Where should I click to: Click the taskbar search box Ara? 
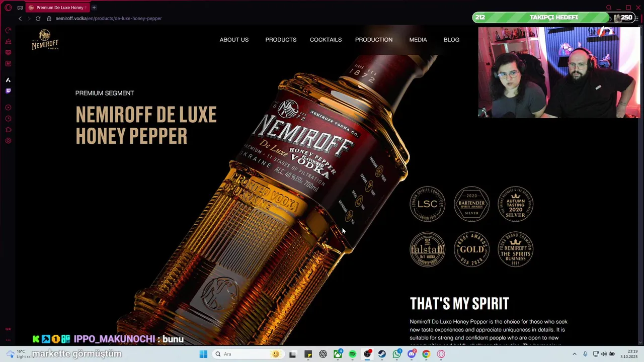[248, 354]
